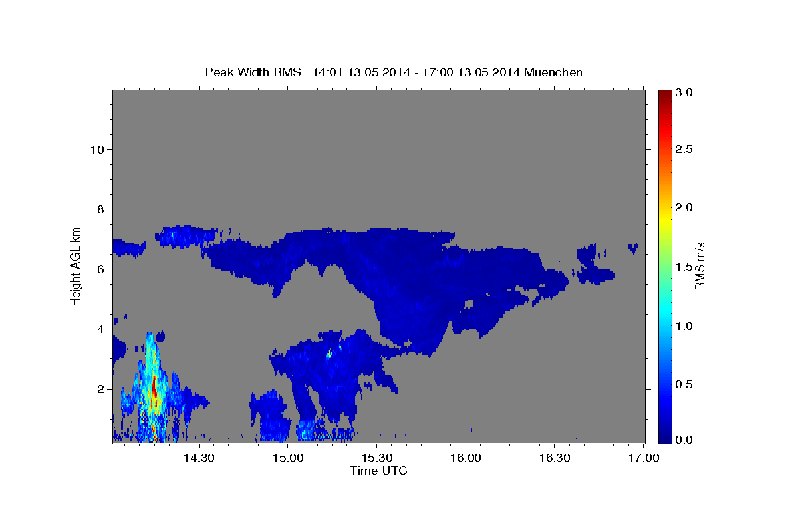Click the 15:30 time tick label
798x532 pixels.
click(376, 458)
